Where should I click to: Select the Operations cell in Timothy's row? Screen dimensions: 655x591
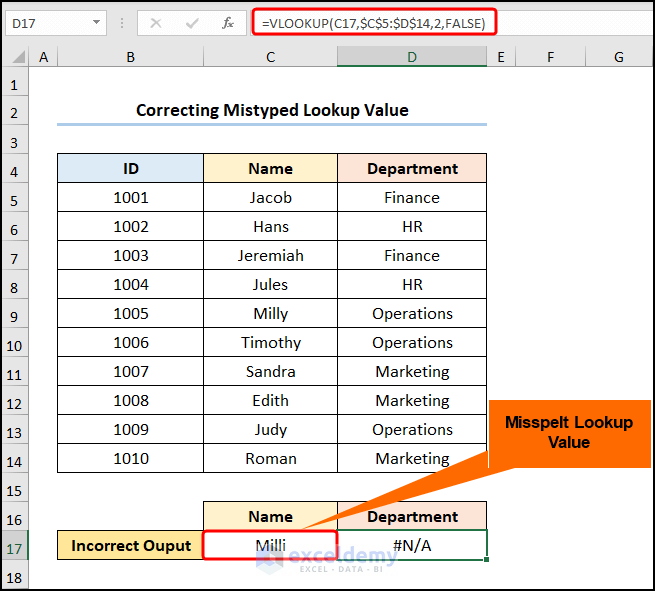click(x=412, y=342)
